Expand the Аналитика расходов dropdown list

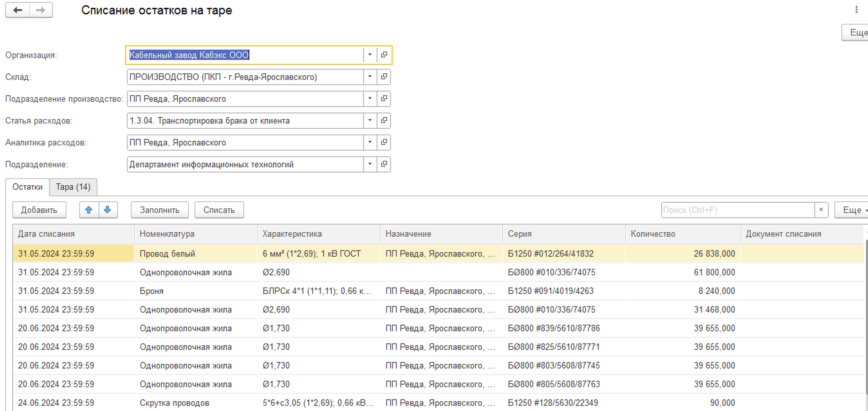coord(370,142)
